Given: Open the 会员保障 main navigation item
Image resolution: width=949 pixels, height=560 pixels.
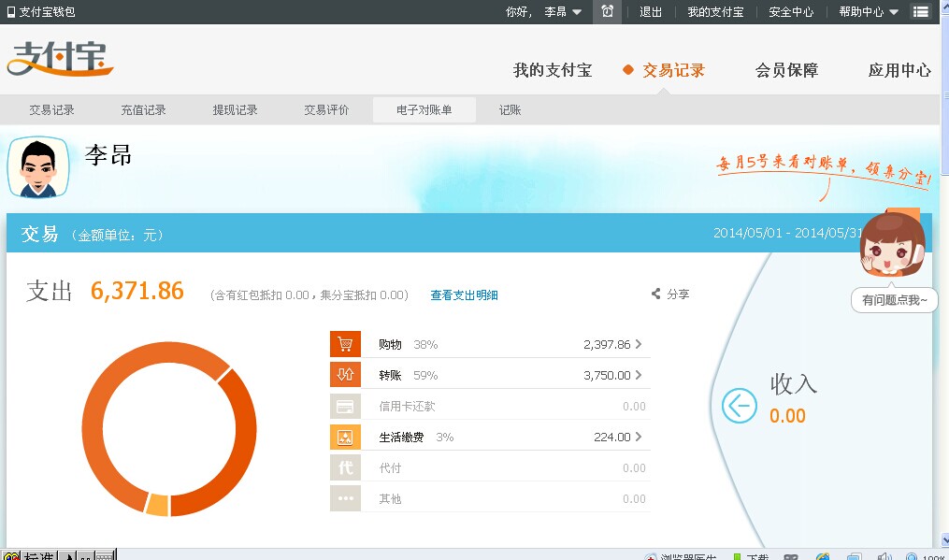Looking at the screenshot, I should pos(786,70).
